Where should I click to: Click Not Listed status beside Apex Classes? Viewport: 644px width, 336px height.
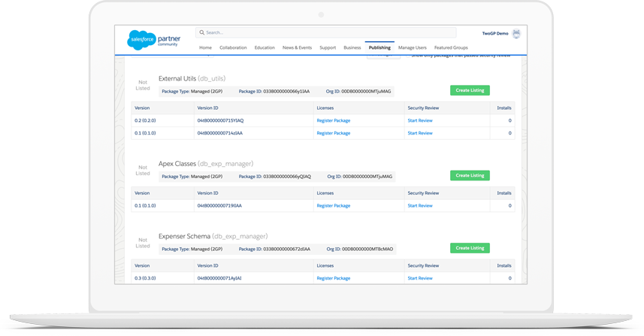click(143, 171)
